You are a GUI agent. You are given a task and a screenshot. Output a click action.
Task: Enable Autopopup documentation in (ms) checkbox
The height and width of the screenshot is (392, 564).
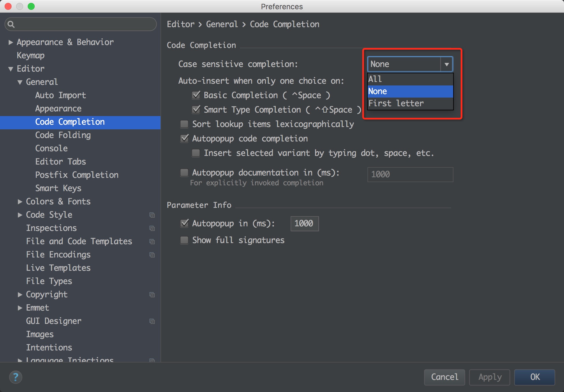184,173
